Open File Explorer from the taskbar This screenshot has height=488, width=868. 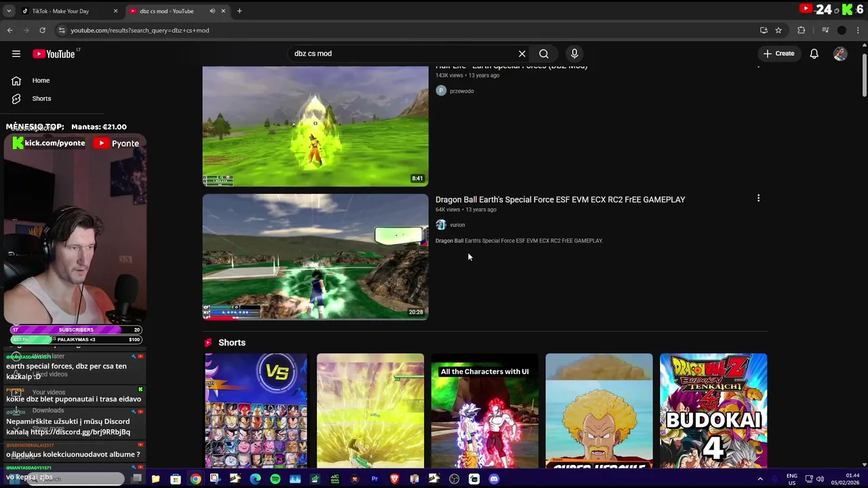[x=155, y=479]
